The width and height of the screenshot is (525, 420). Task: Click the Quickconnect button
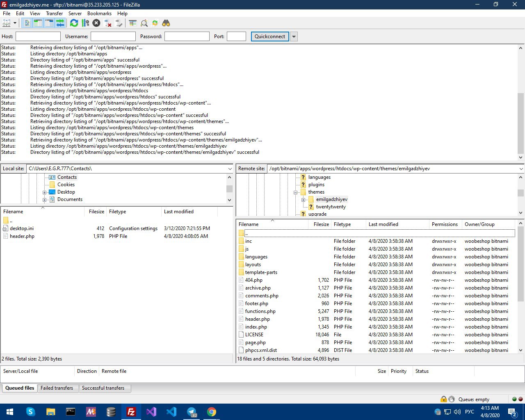tap(270, 37)
